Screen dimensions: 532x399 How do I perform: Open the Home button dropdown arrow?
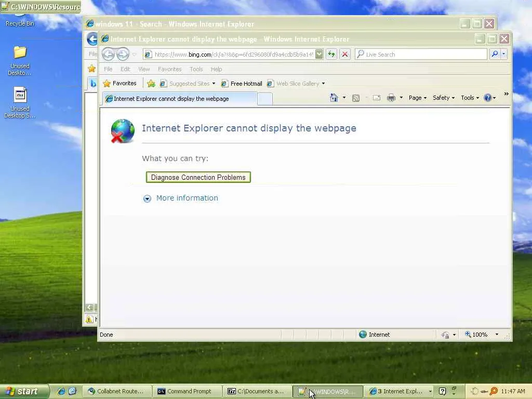tap(344, 98)
